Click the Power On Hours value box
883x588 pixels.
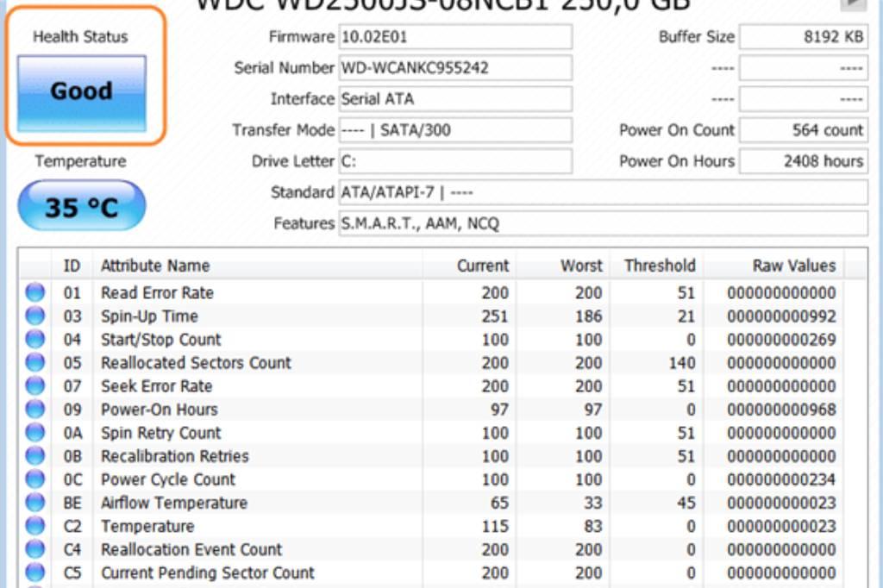tap(804, 161)
